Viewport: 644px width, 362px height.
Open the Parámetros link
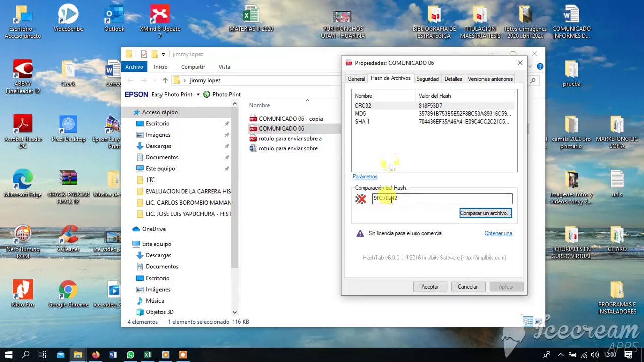(x=365, y=177)
